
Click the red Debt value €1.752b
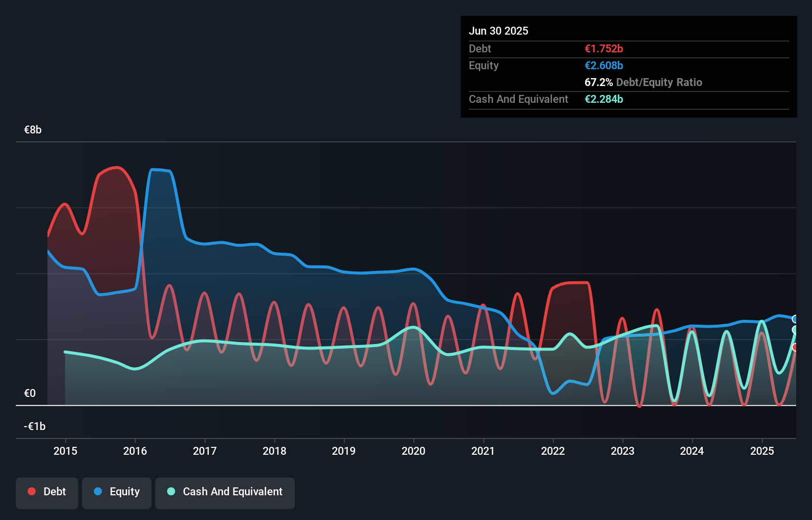coord(604,48)
